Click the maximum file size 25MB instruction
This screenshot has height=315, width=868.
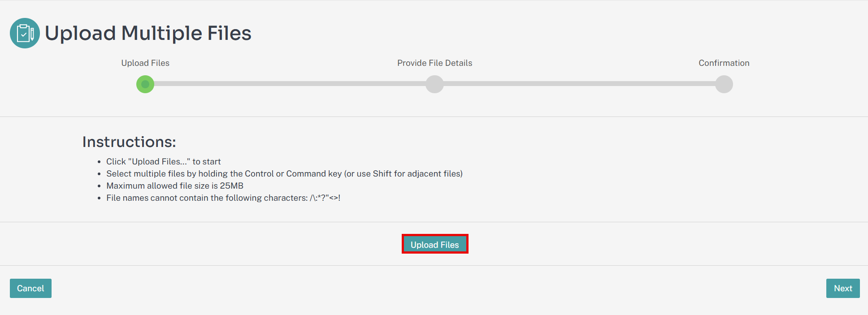point(175,186)
